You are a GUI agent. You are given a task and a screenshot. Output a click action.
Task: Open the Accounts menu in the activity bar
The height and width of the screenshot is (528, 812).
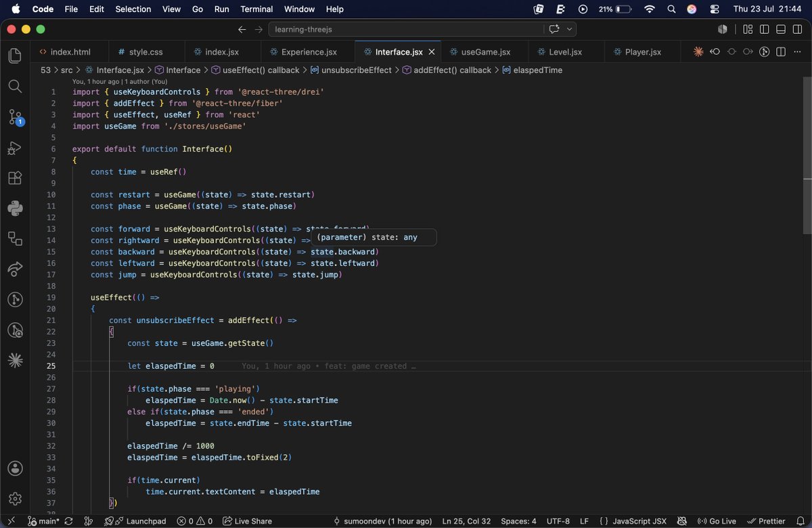coord(15,468)
